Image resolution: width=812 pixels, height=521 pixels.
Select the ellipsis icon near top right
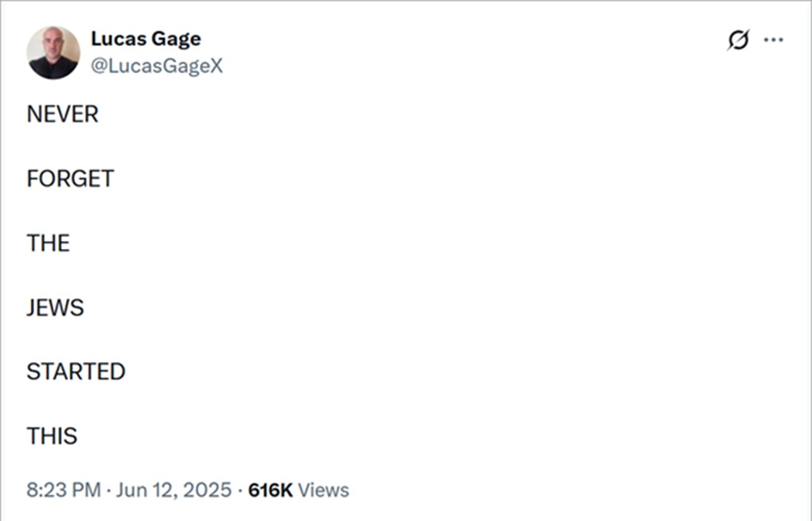click(x=775, y=38)
